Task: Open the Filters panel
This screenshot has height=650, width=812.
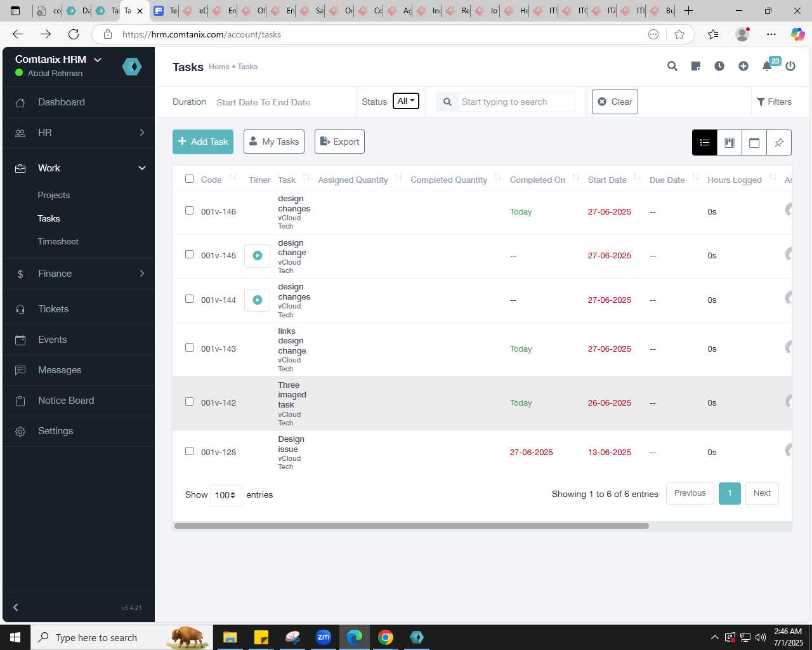Action: pyautogui.click(x=774, y=102)
